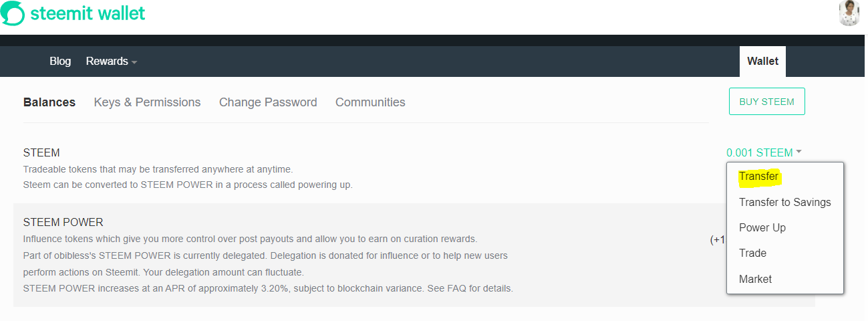Select the Trade menu entry
This screenshot has width=868, height=321.
click(752, 253)
